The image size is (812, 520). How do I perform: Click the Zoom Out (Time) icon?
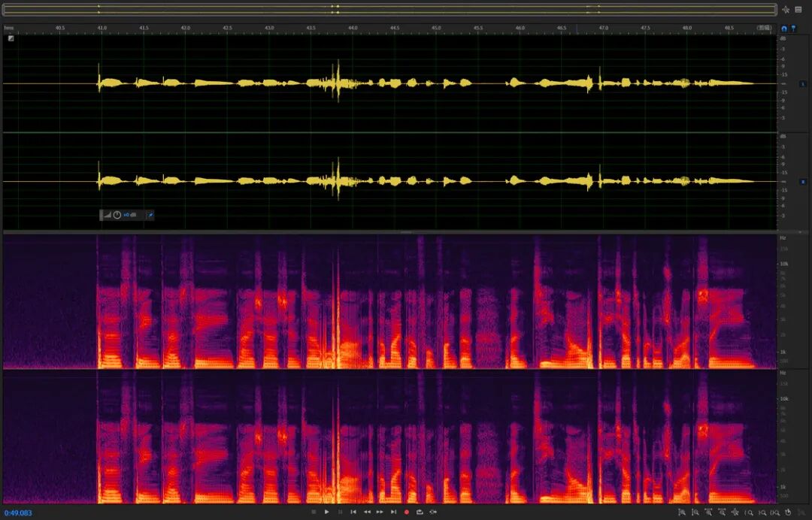coord(722,512)
